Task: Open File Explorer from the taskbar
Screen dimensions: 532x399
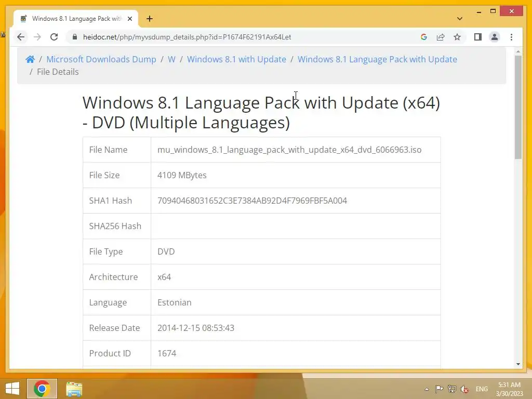Action: click(x=74, y=389)
